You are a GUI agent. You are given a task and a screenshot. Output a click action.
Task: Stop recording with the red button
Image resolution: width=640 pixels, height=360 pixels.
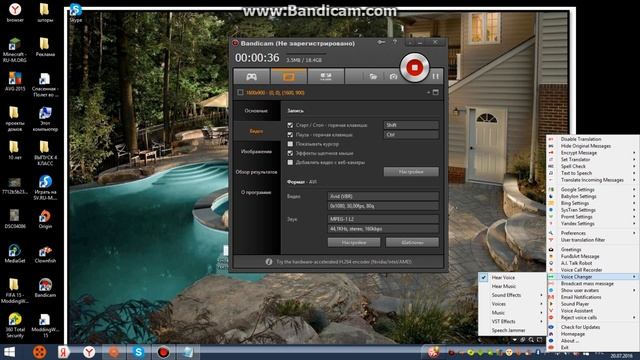pos(414,67)
